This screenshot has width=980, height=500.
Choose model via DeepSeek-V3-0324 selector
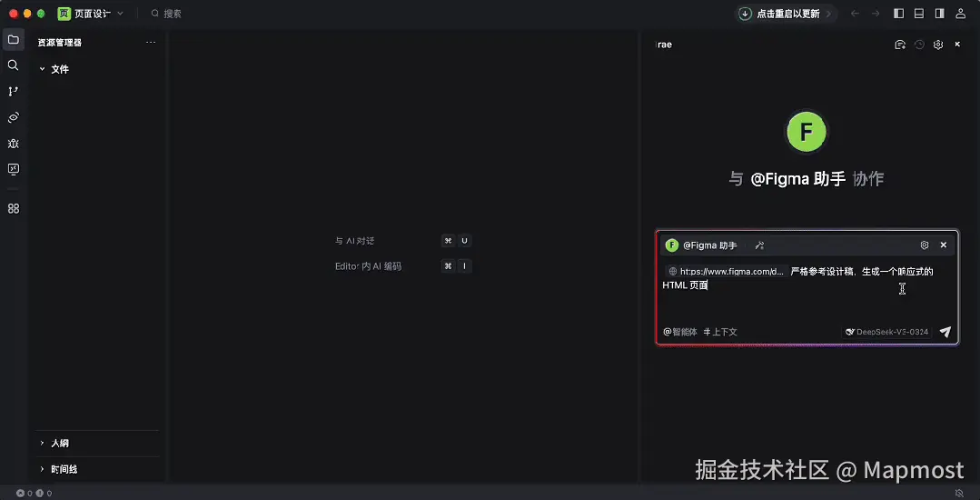(x=886, y=332)
